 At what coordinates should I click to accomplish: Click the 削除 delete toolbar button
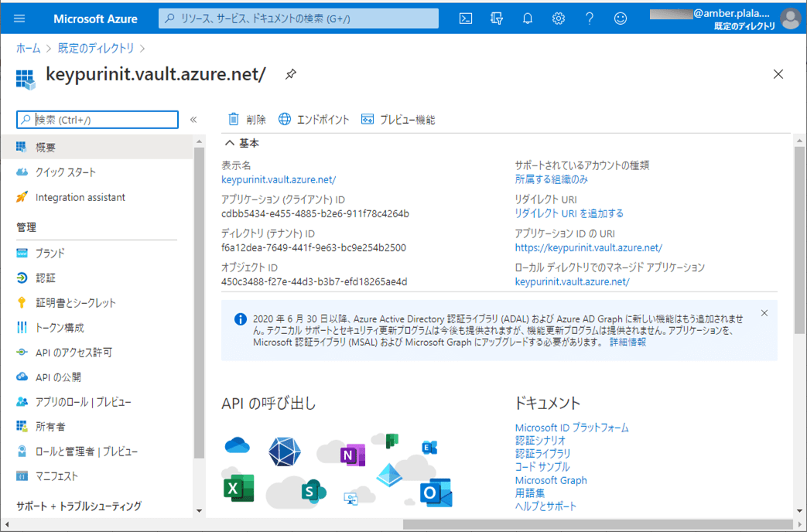(x=247, y=119)
